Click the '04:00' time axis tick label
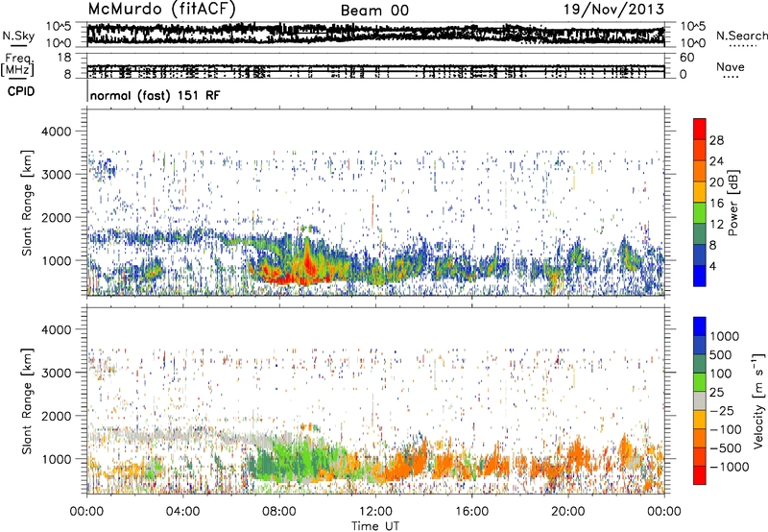 183,512
